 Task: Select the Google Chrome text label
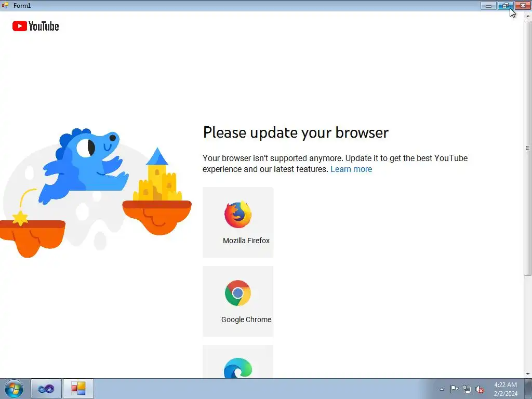(246, 320)
